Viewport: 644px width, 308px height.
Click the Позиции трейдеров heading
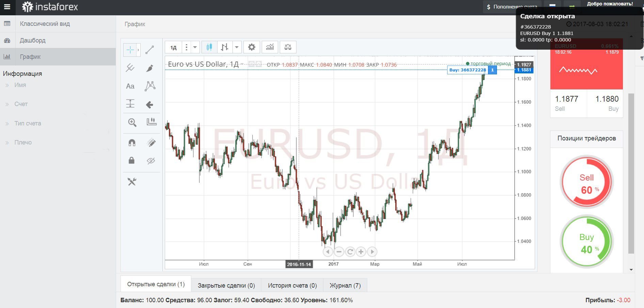pyautogui.click(x=586, y=138)
